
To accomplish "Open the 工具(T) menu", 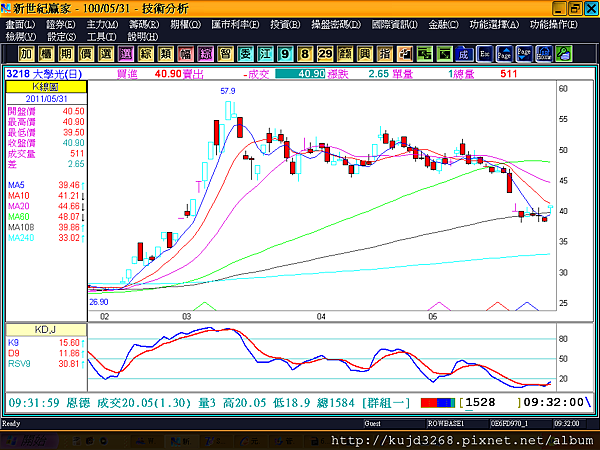I will pos(101,37).
